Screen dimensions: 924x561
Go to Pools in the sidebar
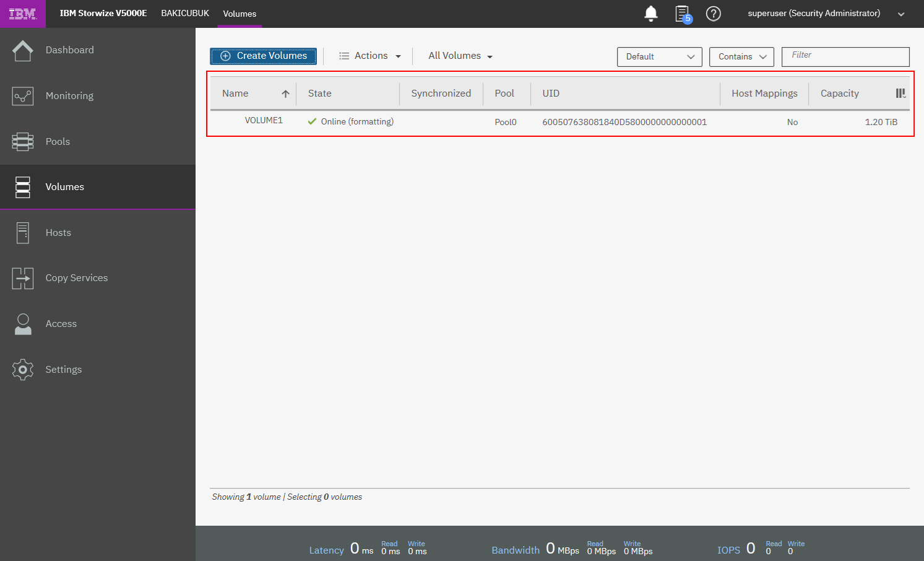click(58, 142)
